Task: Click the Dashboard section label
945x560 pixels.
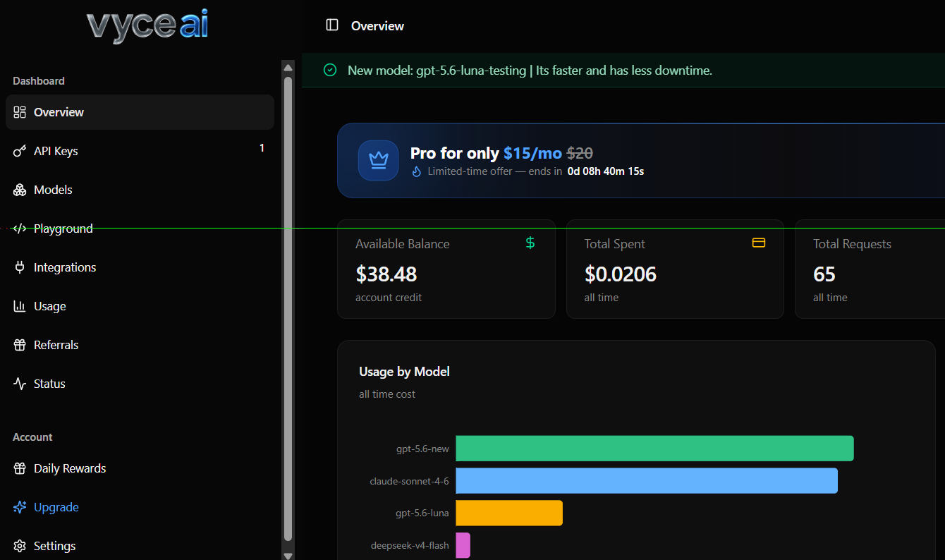Action: pos(39,81)
